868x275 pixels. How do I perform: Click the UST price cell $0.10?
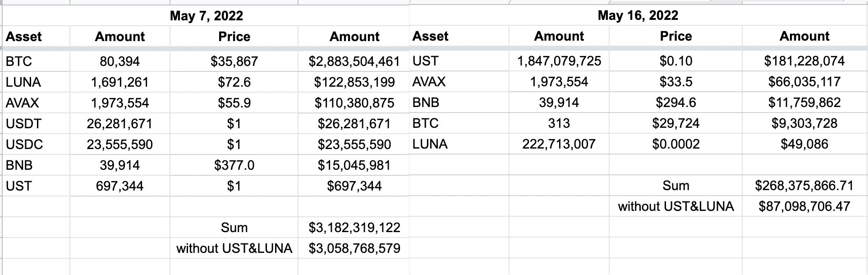pyautogui.click(x=675, y=61)
